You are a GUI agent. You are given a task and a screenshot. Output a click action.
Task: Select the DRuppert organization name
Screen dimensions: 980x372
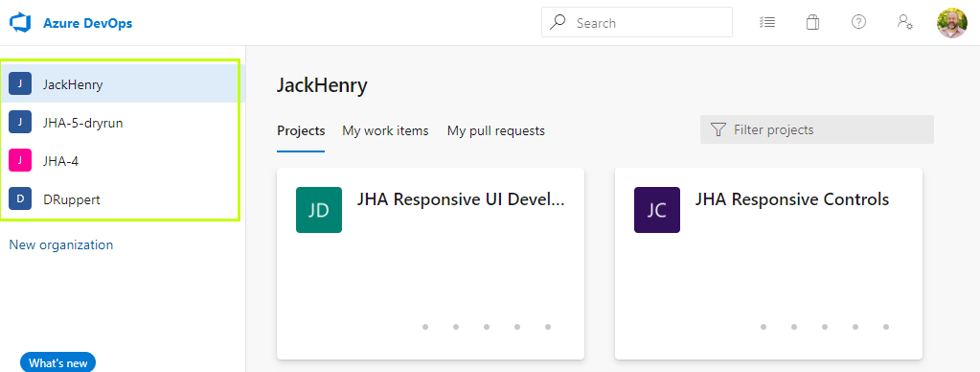coord(71,200)
